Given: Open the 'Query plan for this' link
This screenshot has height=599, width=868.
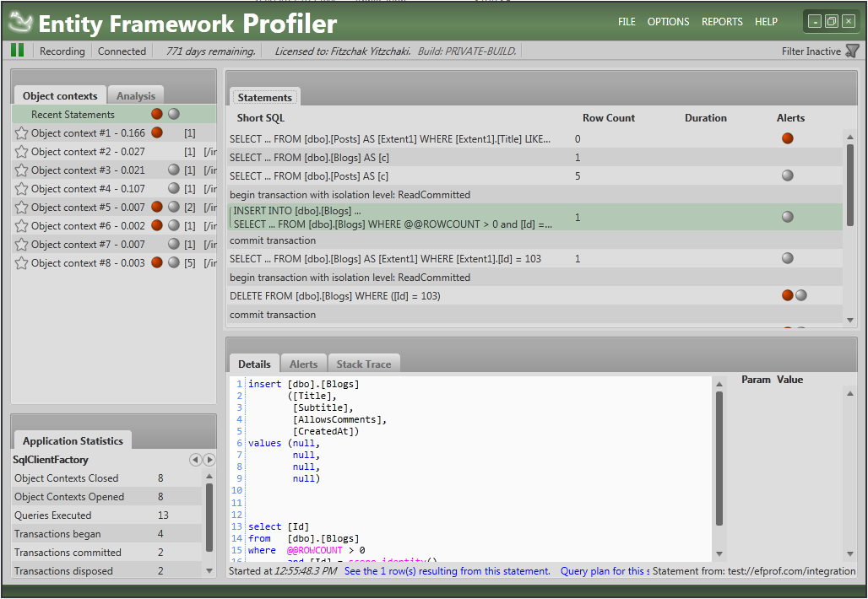Looking at the screenshot, I should (x=605, y=571).
